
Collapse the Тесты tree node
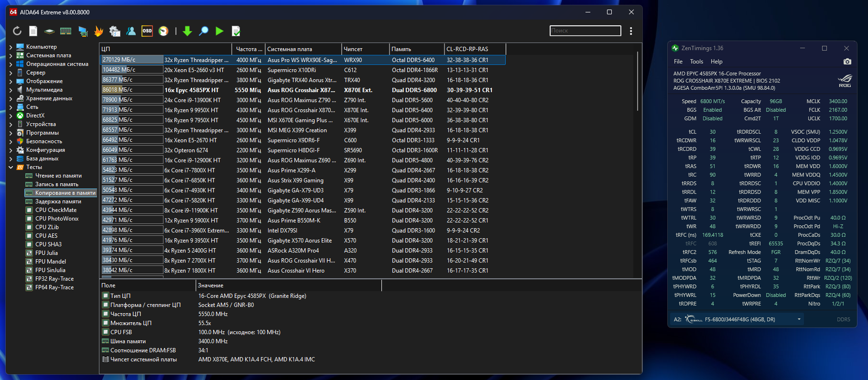tap(11, 167)
